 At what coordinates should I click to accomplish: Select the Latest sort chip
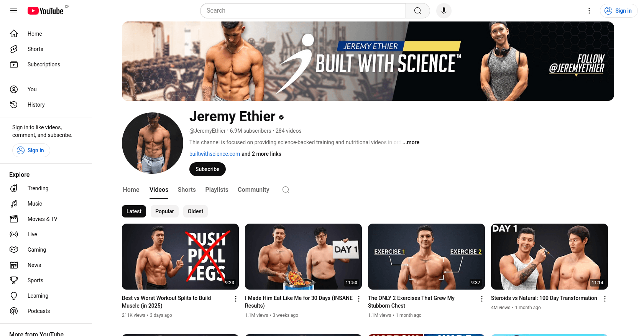click(x=134, y=211)
